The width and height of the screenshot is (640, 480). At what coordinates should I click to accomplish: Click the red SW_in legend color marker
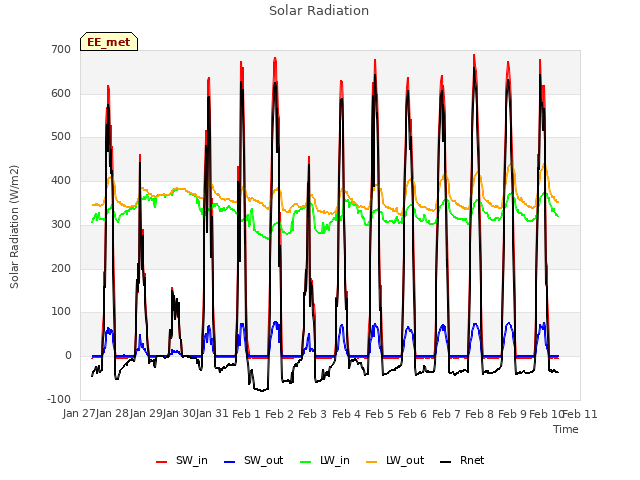(162, 462)
